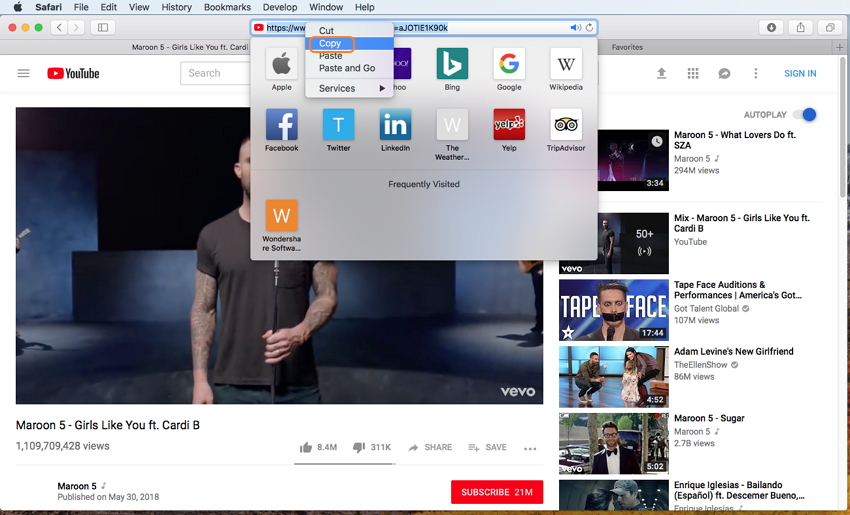The height and width of the screenshot is (515, 850).
Task: Click the SAVE button
Action: pyautogui.click(x=487, y=447)
